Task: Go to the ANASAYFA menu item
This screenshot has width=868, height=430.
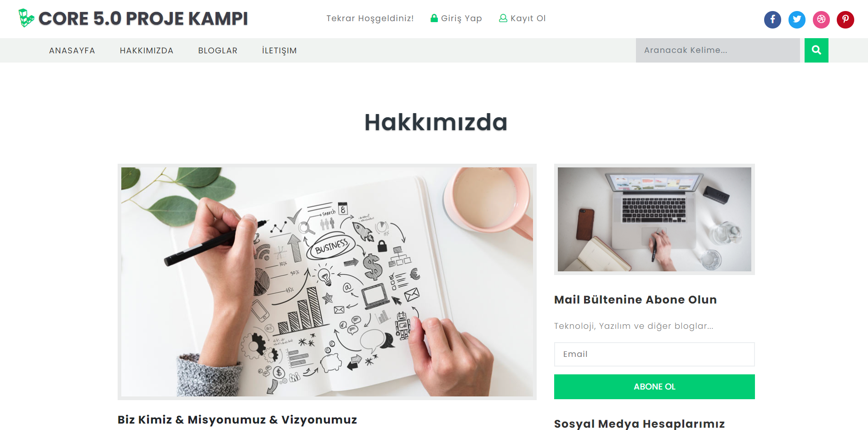Action: 72,51
